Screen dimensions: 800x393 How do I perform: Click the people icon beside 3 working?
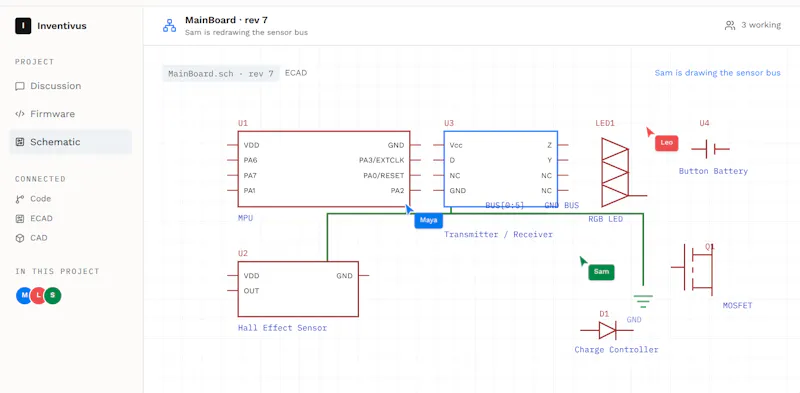click(730, 25)
